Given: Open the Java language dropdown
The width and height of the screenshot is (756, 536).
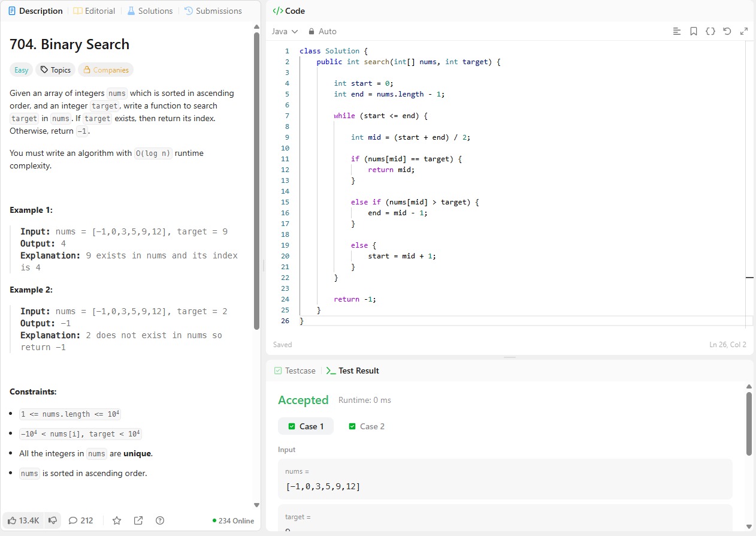Looking at the screenshot, I should (285, 31).
